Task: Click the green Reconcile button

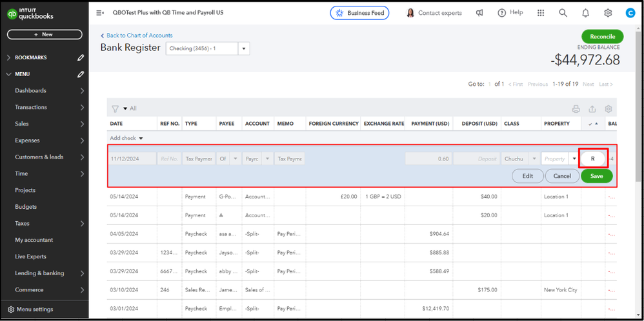Action: tap(602, 37)
